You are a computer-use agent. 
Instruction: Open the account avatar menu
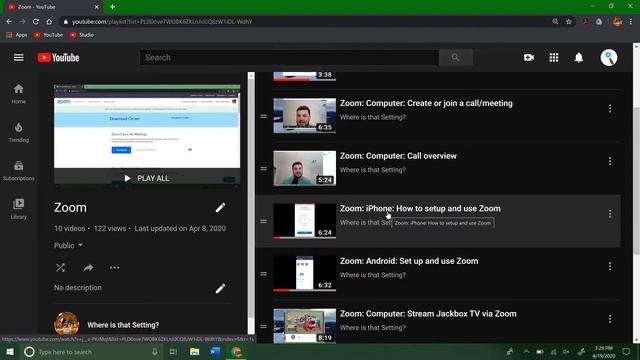coord(609,58)
